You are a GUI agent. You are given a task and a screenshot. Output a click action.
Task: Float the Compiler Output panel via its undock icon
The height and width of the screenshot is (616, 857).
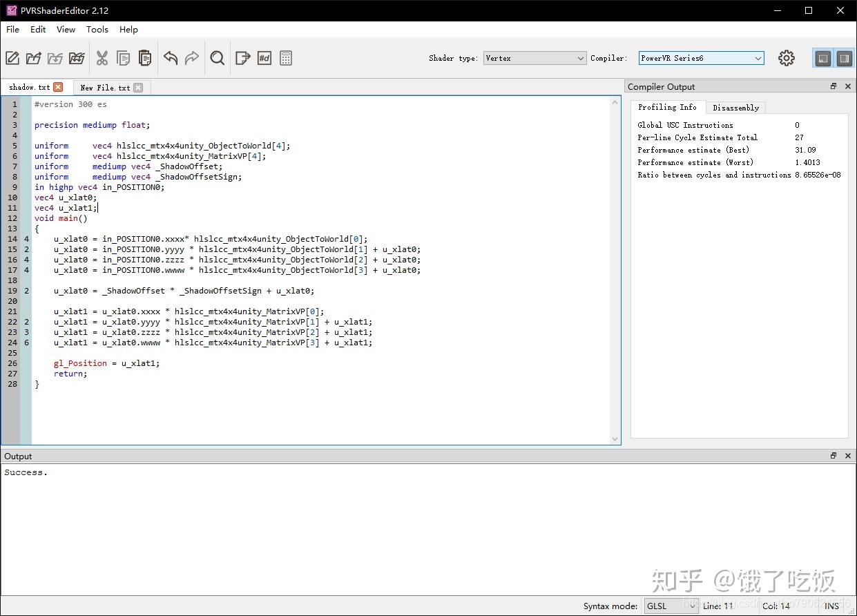coord(834,86)
